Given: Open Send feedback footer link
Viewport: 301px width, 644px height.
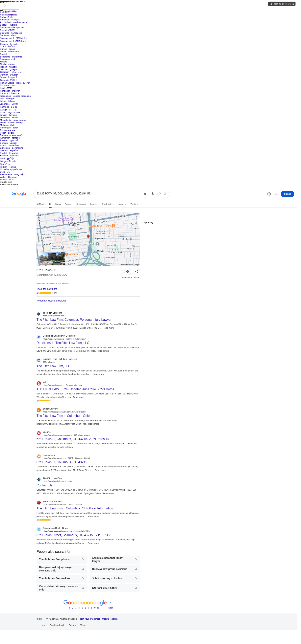Looking at the screenshot, I should [x=58, y=633].
